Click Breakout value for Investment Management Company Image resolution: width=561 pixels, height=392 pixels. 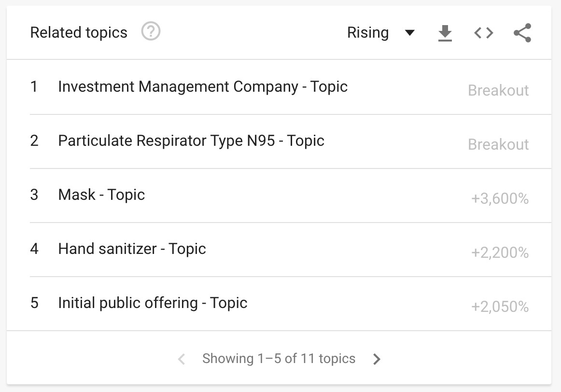tap(498, 91)
